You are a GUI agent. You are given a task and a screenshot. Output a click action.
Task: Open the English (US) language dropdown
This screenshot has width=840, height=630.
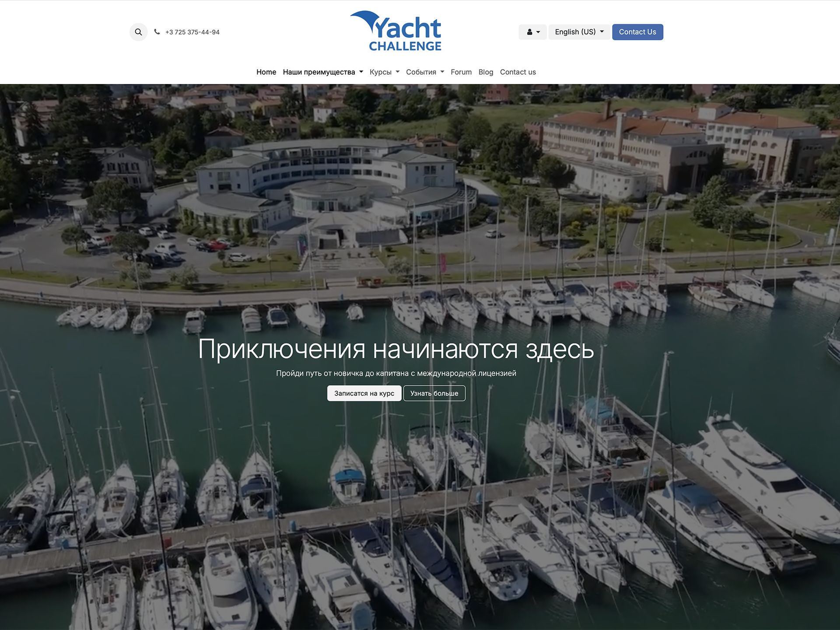coord(579,32)
